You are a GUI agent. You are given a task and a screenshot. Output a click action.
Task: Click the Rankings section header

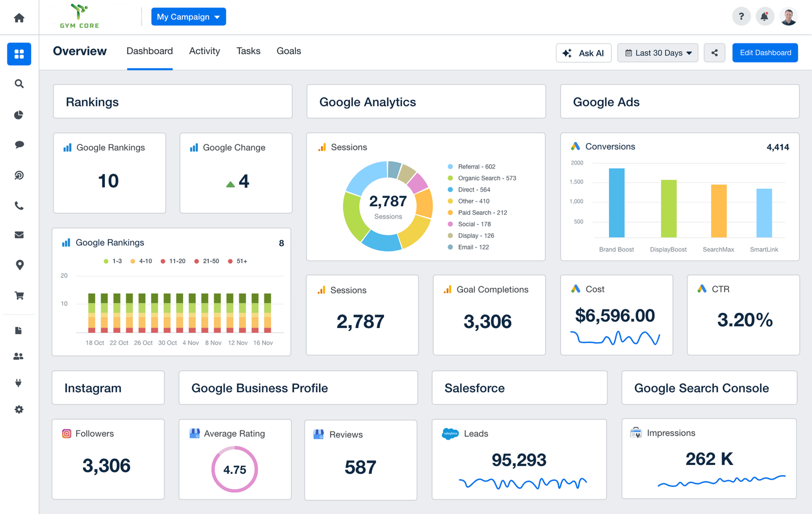point(173,102)
